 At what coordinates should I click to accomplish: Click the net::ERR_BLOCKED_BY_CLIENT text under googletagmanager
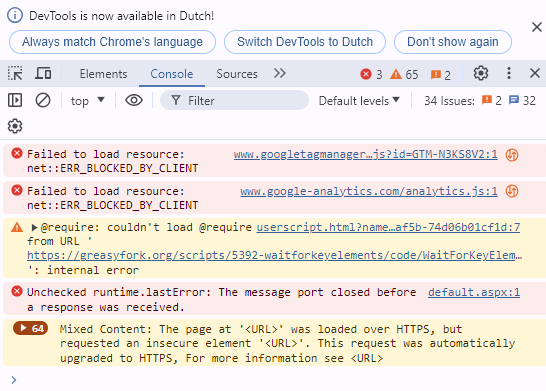[112, 169]
